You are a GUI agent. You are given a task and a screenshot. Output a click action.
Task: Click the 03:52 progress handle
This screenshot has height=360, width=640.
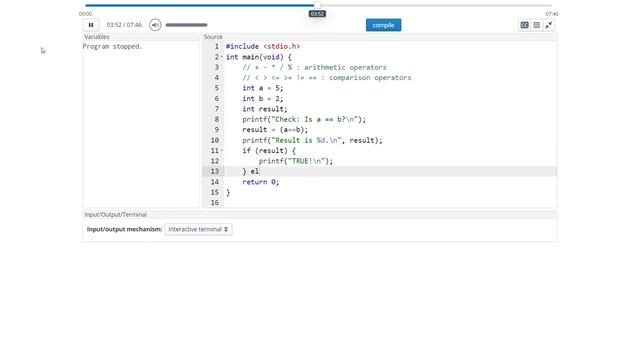pos(317,5)
